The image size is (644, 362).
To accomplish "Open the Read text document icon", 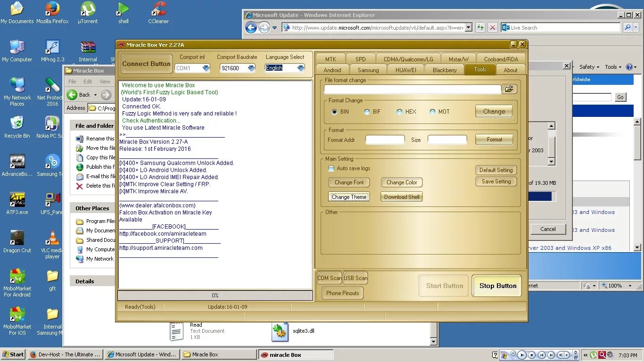I will pos(177,331).
